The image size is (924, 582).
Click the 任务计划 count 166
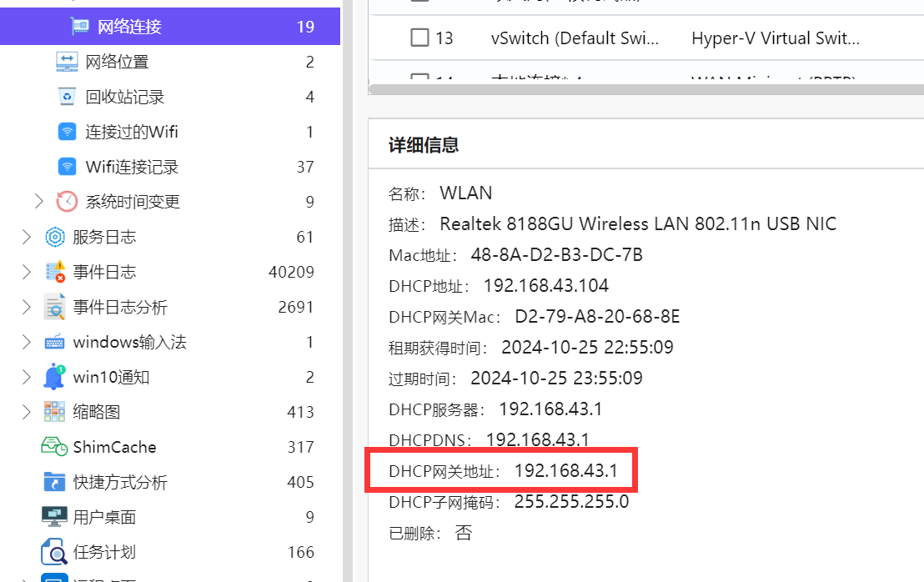300,552
